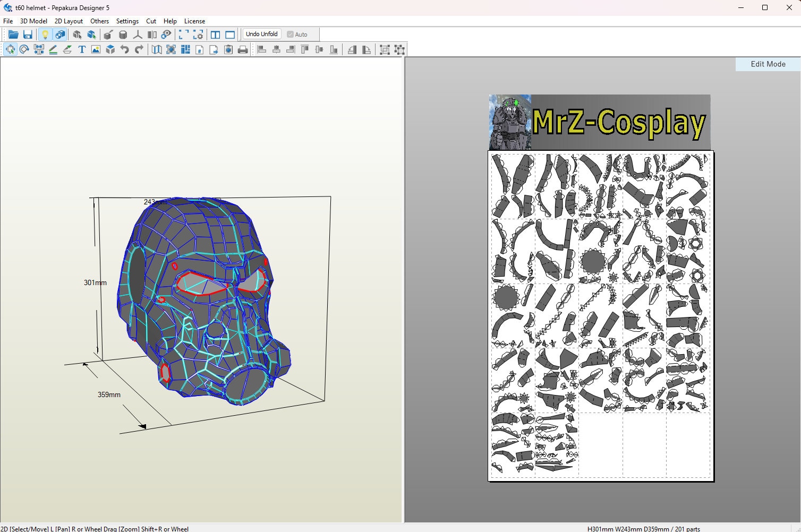Select the Select/Move tool

point(11,49)
